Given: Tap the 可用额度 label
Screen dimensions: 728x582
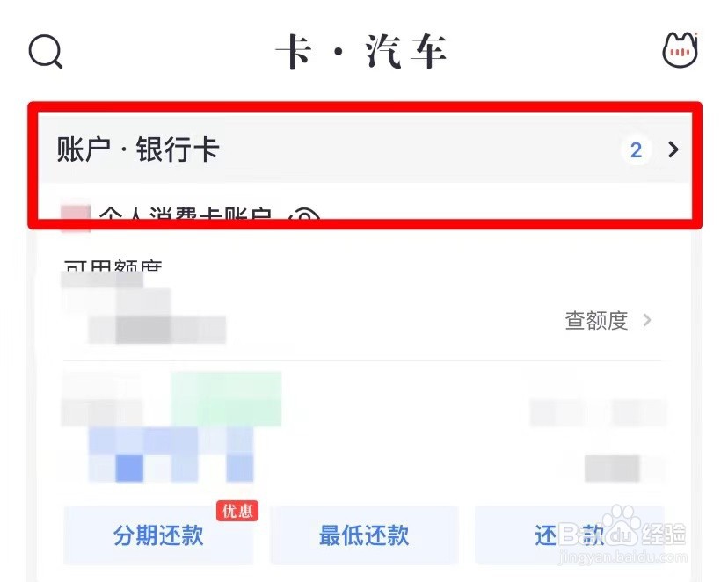Looking at the screenshot, I should pos(113,266).
